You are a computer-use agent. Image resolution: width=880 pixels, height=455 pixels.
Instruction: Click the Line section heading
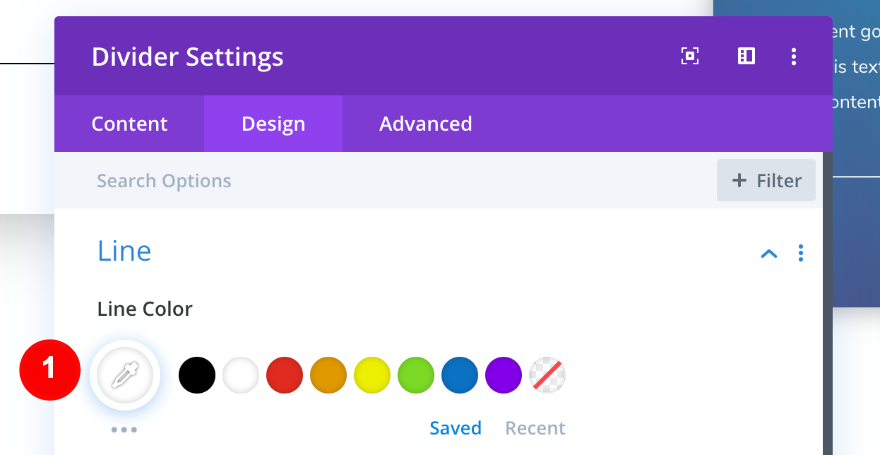tap(124, 250)
